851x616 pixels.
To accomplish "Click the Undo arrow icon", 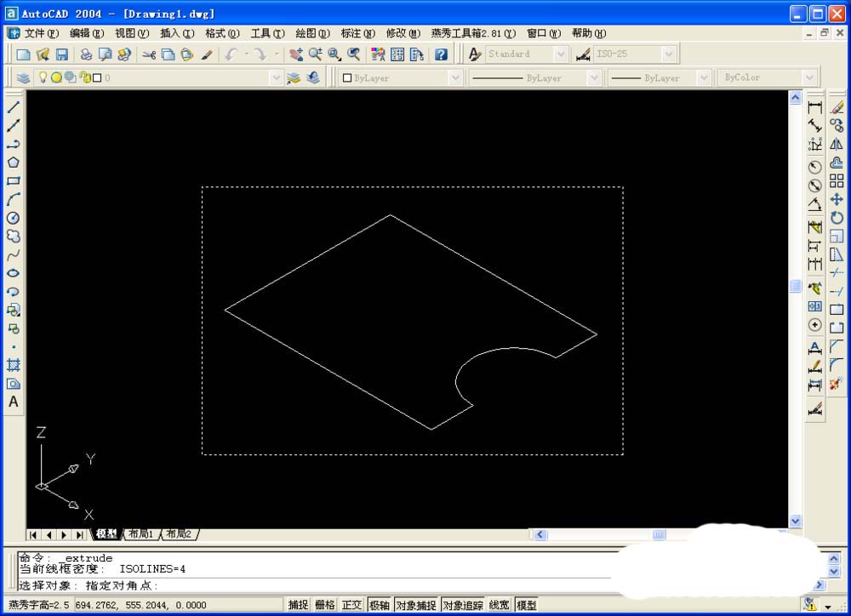I will pyautogui.click(x=231, y=54).
